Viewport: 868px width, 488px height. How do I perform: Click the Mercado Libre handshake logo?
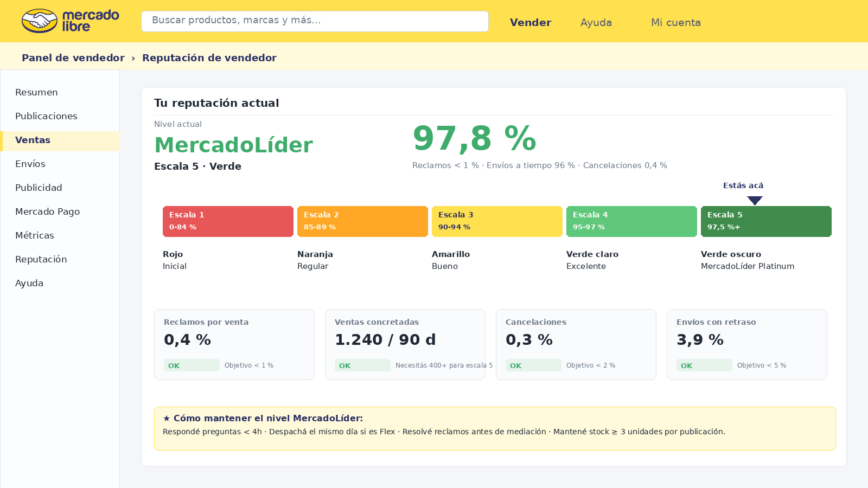[40, 21]
